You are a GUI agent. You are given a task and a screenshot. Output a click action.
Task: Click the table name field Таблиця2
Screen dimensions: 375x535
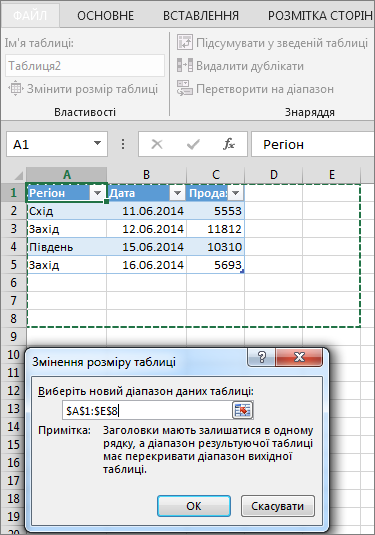click(x=85, y=66)
